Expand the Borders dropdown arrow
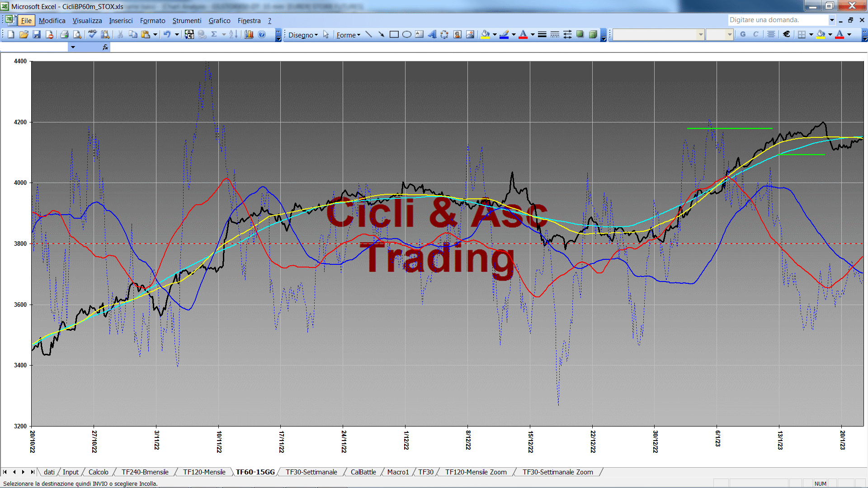 811,35
